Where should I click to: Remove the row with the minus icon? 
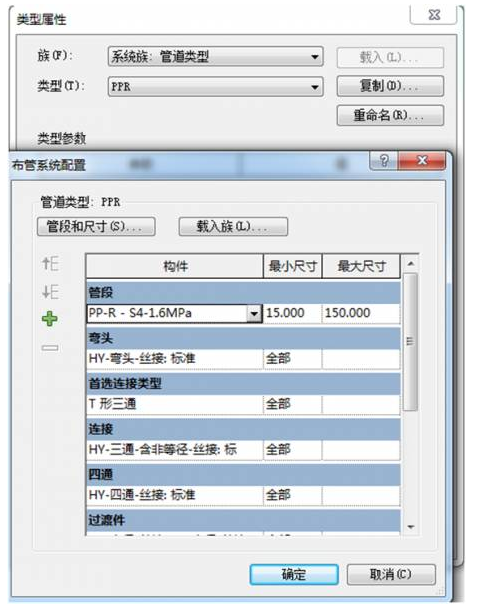[50, 348]
